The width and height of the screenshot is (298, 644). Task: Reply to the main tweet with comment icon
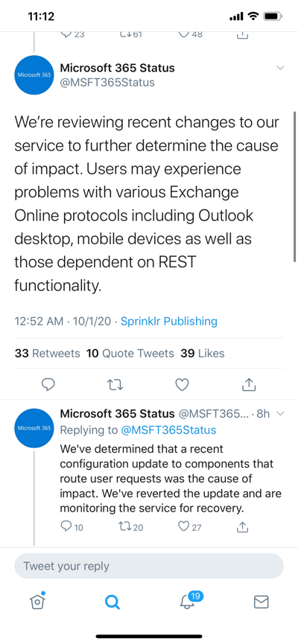[x=48, y=384]
